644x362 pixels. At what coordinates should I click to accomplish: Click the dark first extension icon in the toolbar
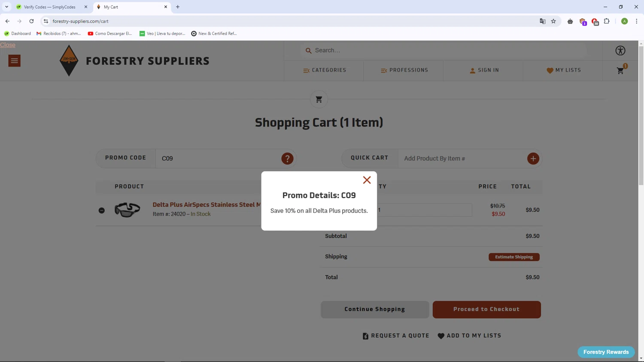click(x=570, y=21)
